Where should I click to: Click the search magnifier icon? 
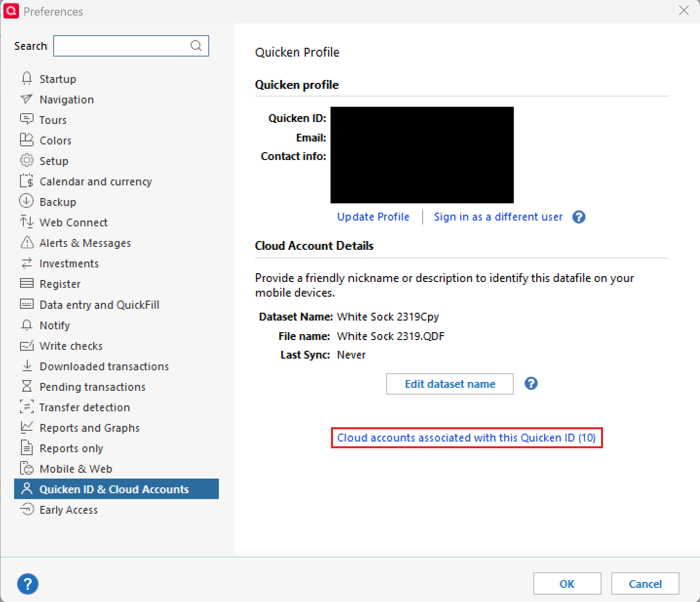tap(196, 45)
